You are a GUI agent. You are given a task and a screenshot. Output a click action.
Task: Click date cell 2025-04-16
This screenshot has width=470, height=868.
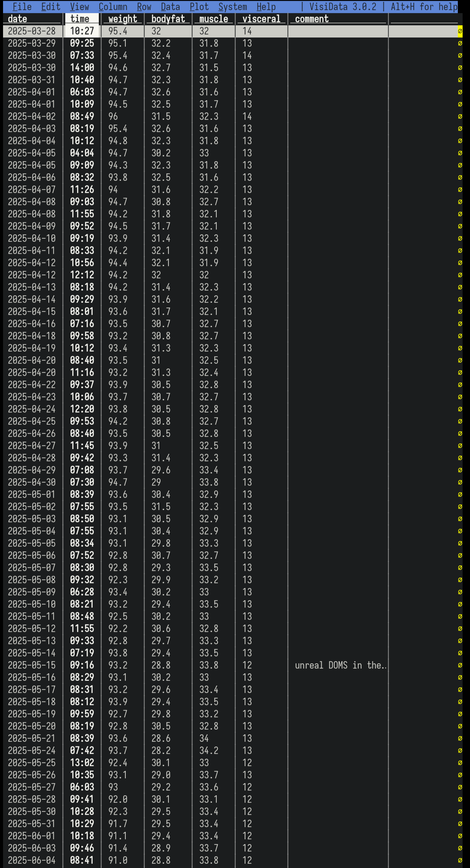(32, 324)
